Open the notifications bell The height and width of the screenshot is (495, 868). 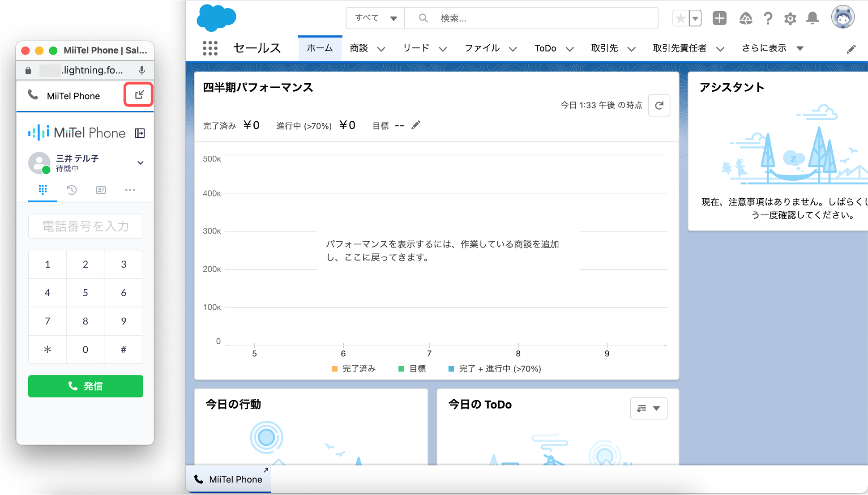[812, 18]
